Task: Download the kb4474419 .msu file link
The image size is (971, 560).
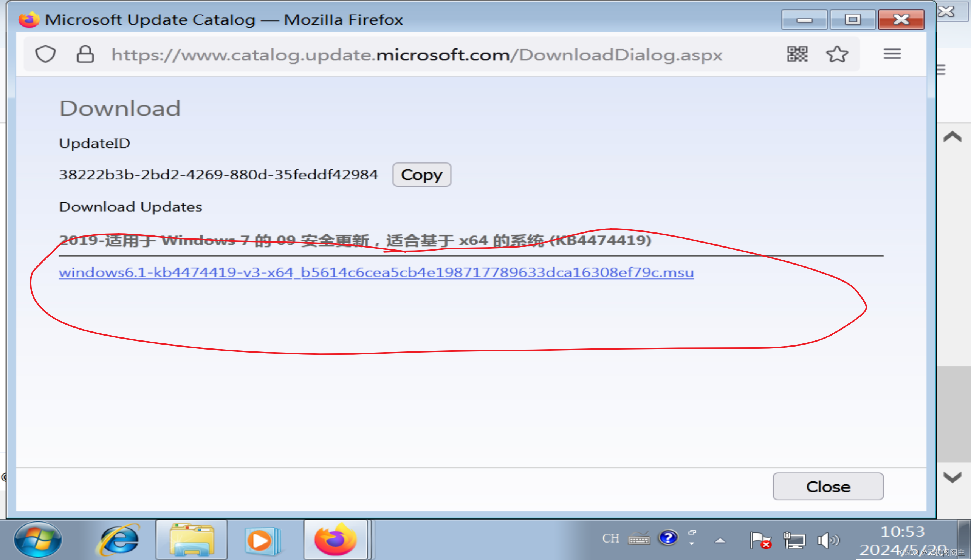Action: (x=376, y=272)
